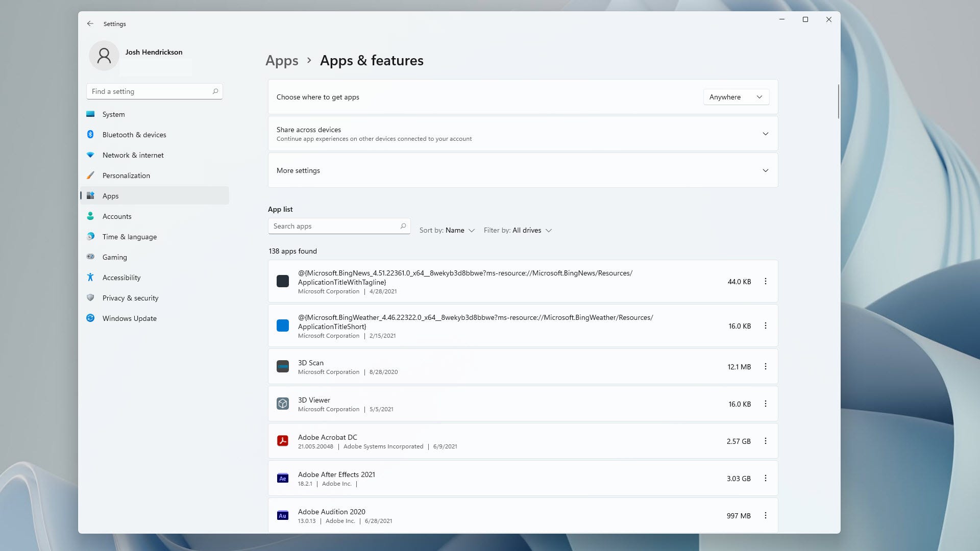Click the 3D Viewer app icon
The image size is (980, 551).
(282, 404)
